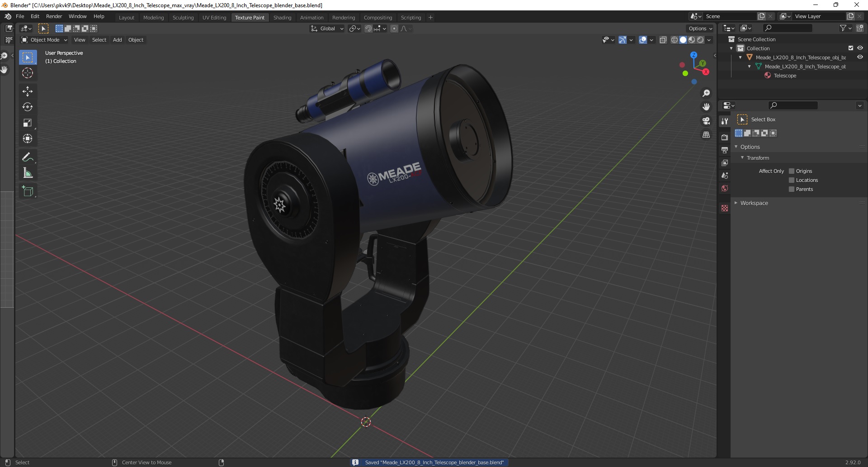Screen dimensions: 868x467
Task: Hide Meade_LX200 object with eye icon
Action: tap(860, 57)
